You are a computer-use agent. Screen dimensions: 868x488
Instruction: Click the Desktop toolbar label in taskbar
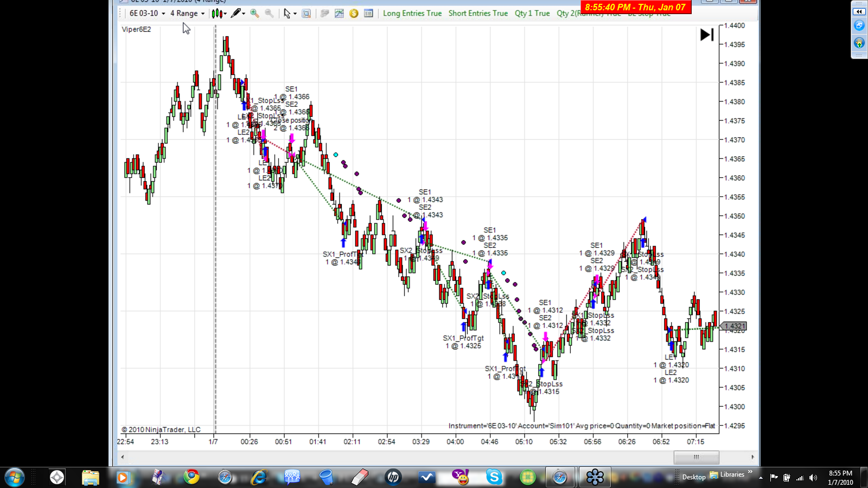tap(694, 477)
